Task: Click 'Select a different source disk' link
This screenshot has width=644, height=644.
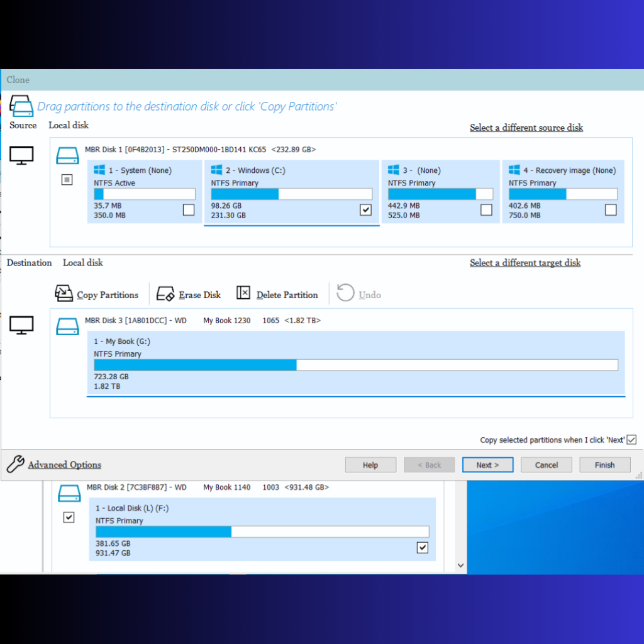Action: (x=526, y=128)
